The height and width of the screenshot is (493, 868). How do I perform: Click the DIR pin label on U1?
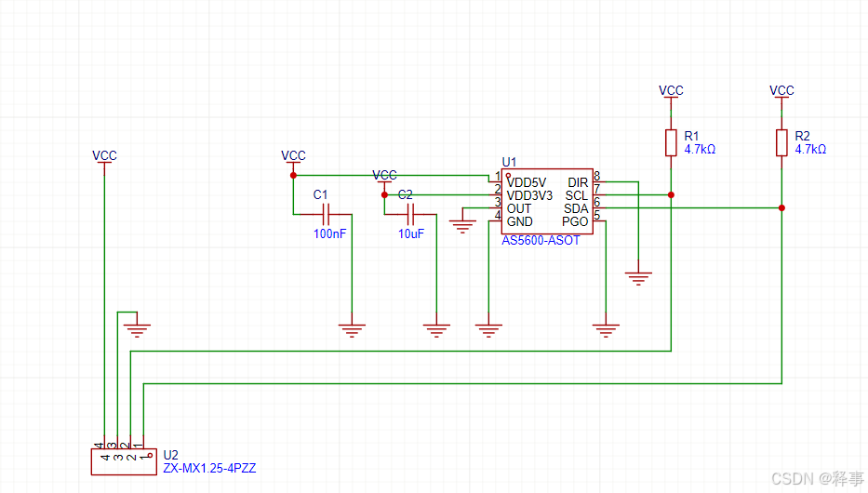[x=578, y=182]
